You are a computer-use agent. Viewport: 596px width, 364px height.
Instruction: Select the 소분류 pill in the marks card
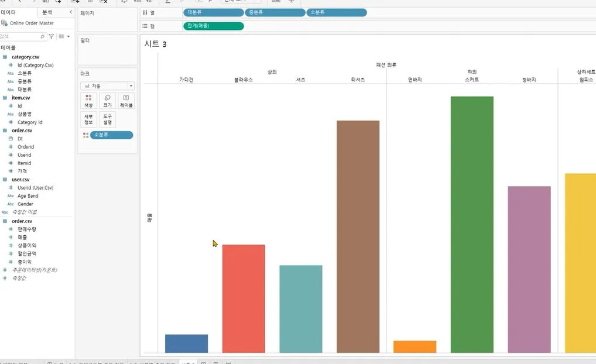pos(111,135)
